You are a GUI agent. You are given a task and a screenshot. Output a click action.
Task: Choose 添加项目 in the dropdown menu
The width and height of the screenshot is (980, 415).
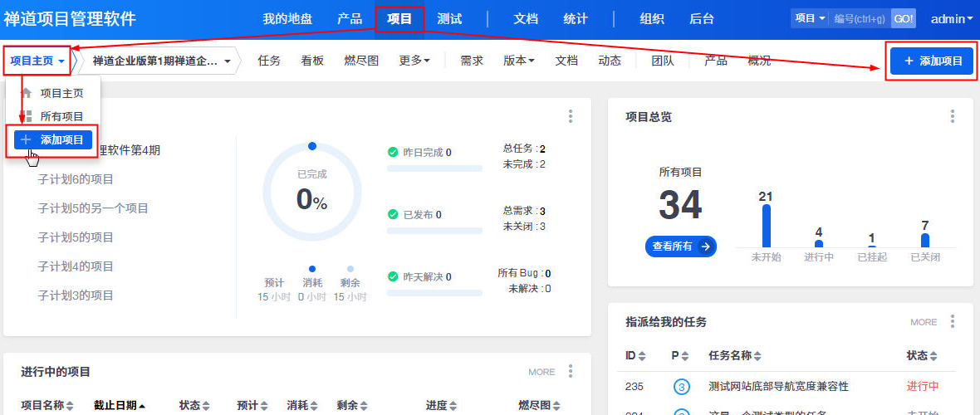pyautogui.click(x=52, y=139)
